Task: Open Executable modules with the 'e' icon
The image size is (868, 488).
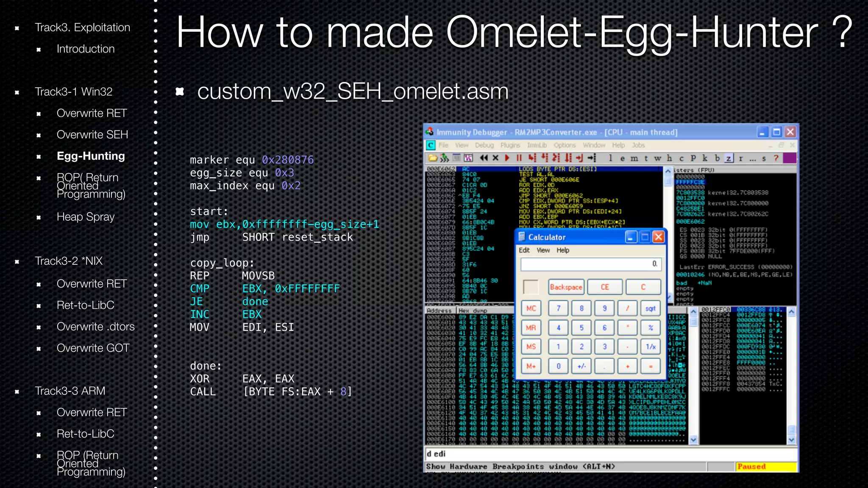Action: click(x=622, y=158)
